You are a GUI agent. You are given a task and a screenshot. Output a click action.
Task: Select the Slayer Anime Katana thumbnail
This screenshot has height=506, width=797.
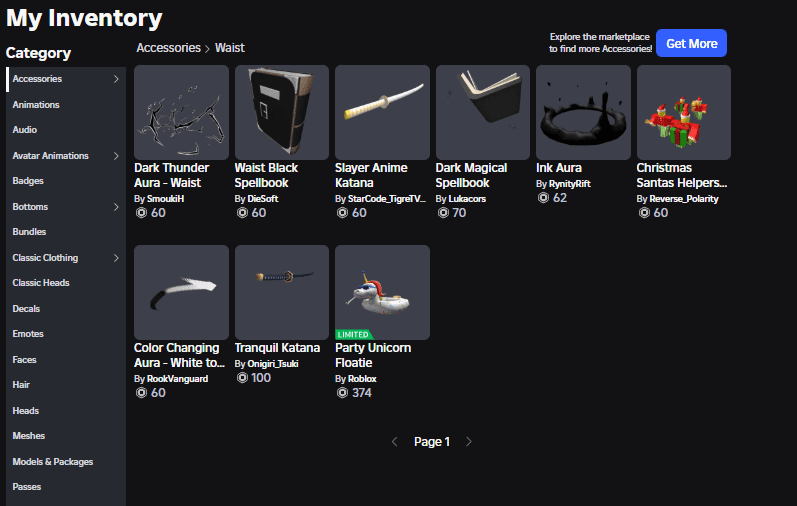pos(382,112)
